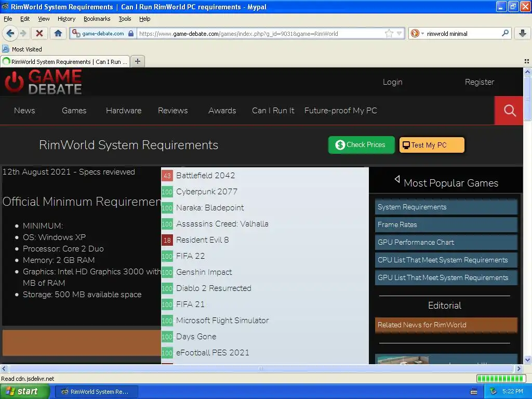Select Genshin Impact entry
The height and width of the screenshot is (399, 532).
pyautogui.click(x=204, y=272)
